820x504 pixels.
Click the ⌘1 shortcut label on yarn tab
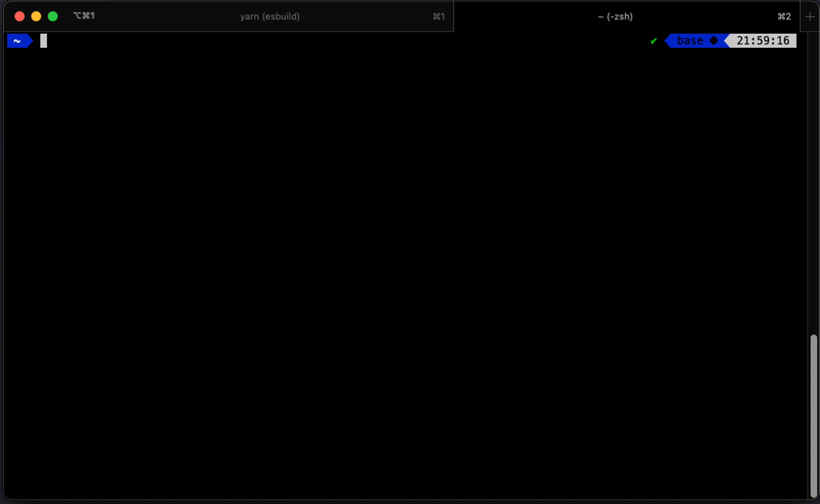click(x=439, y=16)
